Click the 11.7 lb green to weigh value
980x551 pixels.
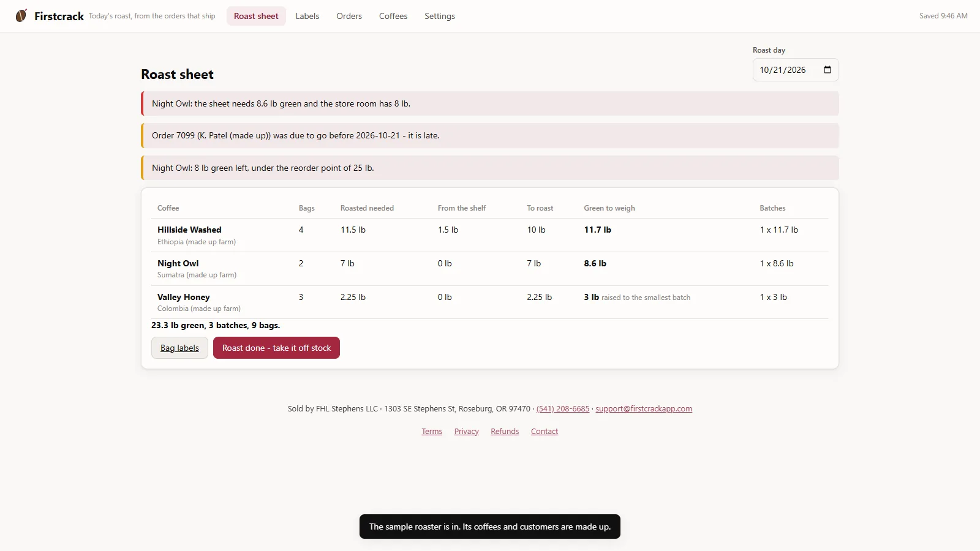(597, 230)
